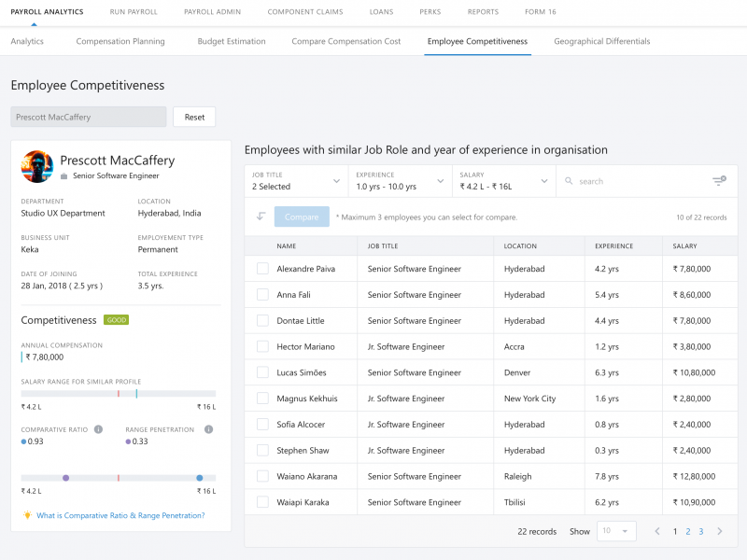This screenshot has height=560, width=747.
Task: Open the Run Payroll menu
Action: tap(134, 12)
